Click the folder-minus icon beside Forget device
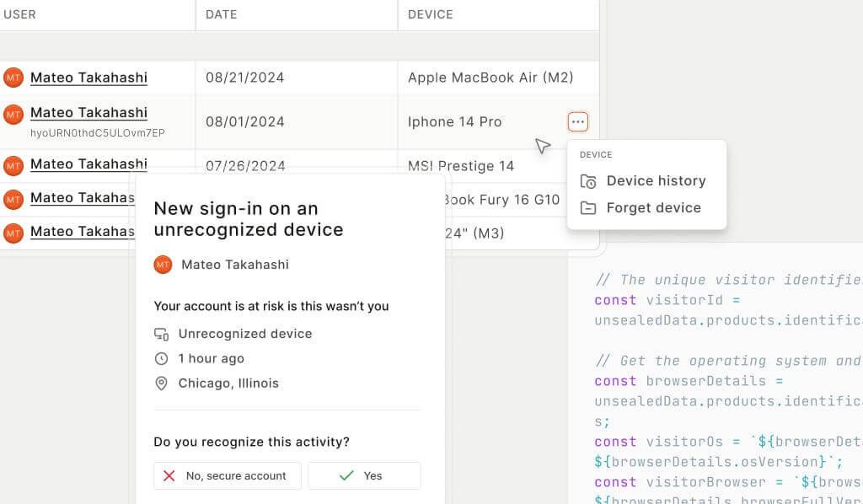 pyautogui.click(x=587, y=207)
